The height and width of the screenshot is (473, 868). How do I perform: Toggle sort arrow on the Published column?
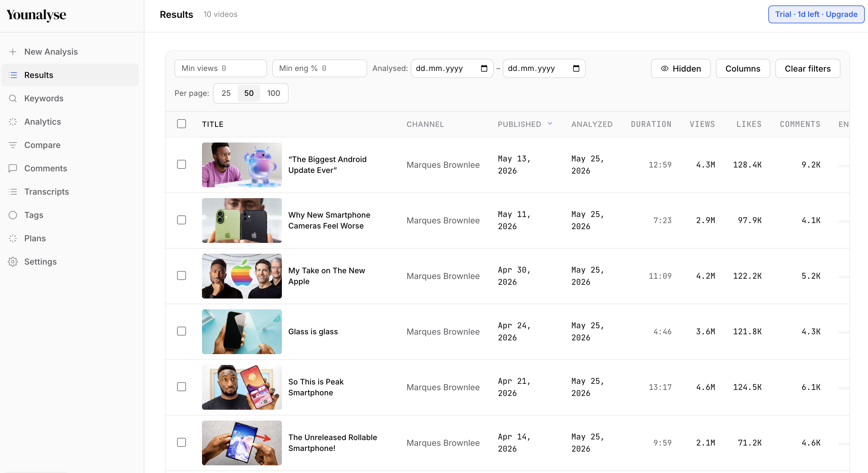(x=550, y=124)
